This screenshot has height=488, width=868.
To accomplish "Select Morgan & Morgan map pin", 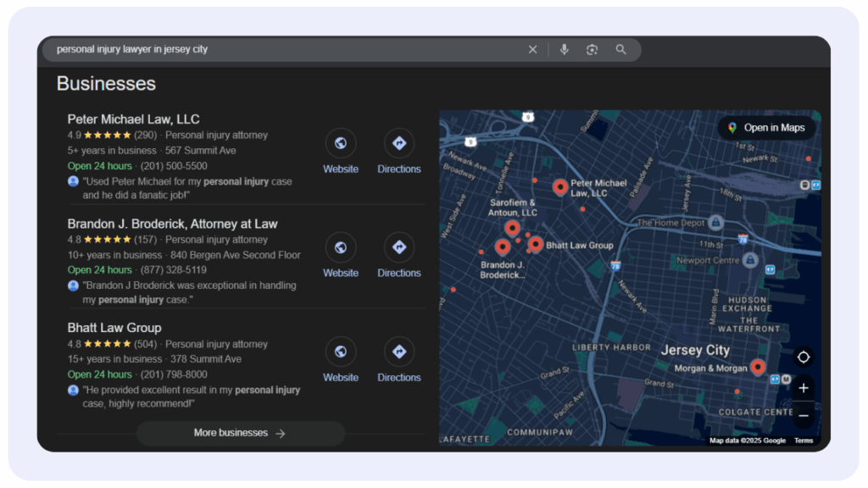I will tap(758, 367).
